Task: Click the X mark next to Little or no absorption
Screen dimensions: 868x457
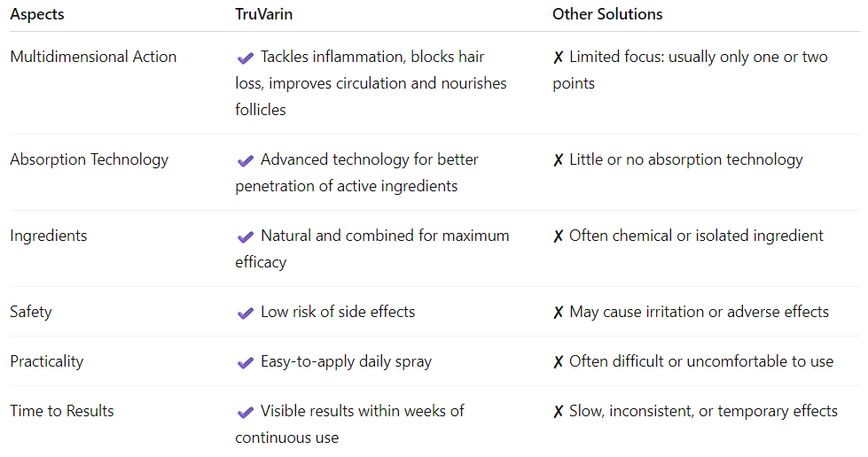Action: pos(559,160)
